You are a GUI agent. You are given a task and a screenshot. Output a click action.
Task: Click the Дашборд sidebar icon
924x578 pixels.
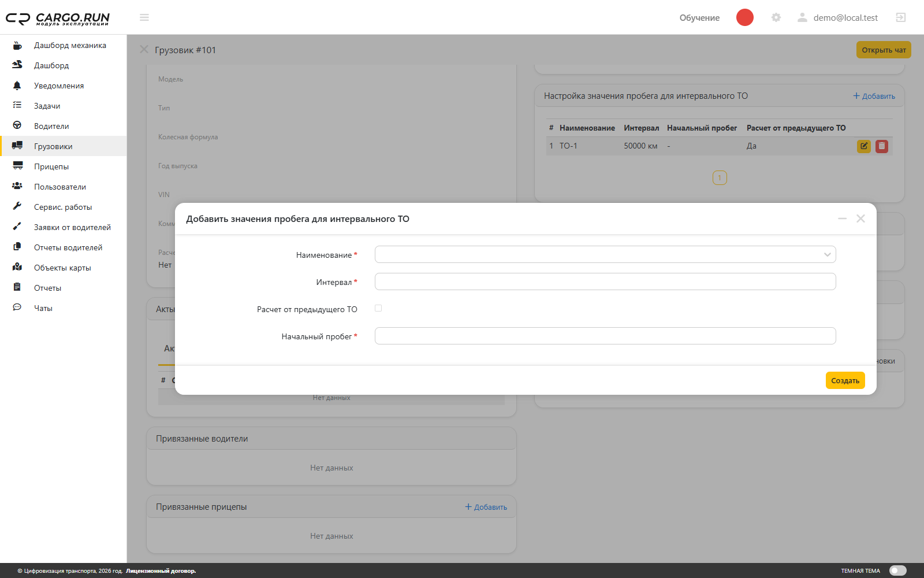tap(17, 65)
